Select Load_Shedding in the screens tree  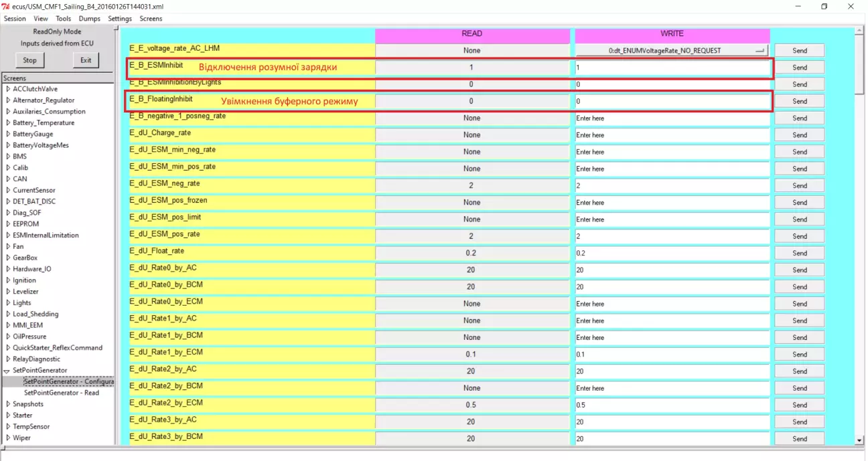click(35, 314)
